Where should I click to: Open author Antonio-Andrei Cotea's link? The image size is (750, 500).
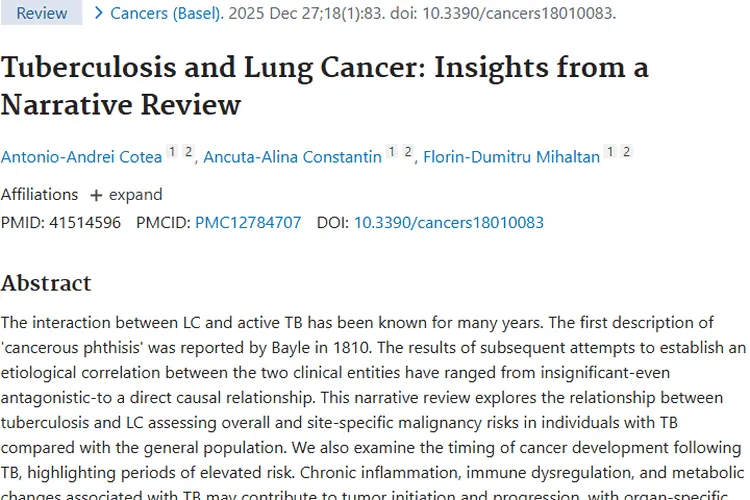[80, 157]
